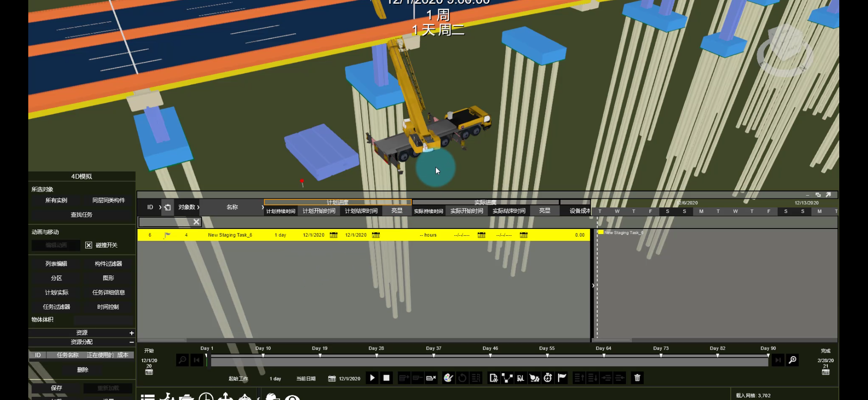Toggle the 碰撞开关 collision checkbox
868x400 pixels.
(89, 245)
